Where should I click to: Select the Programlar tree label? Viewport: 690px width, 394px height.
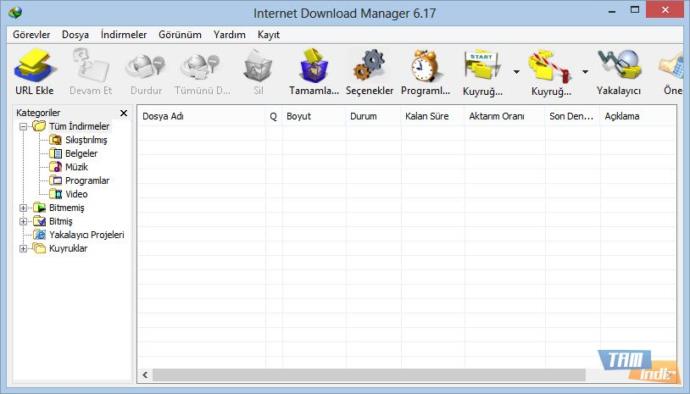[x=87, y=180]
